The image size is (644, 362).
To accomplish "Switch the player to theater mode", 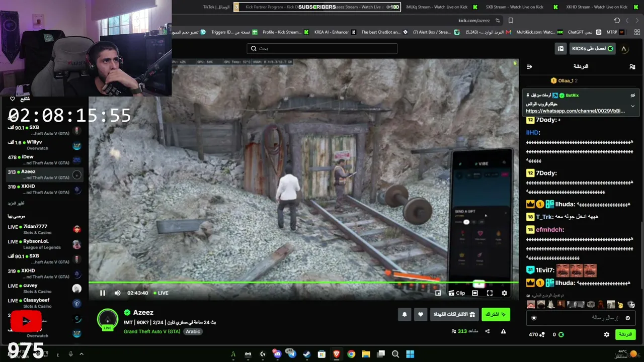I will (475, 293).
